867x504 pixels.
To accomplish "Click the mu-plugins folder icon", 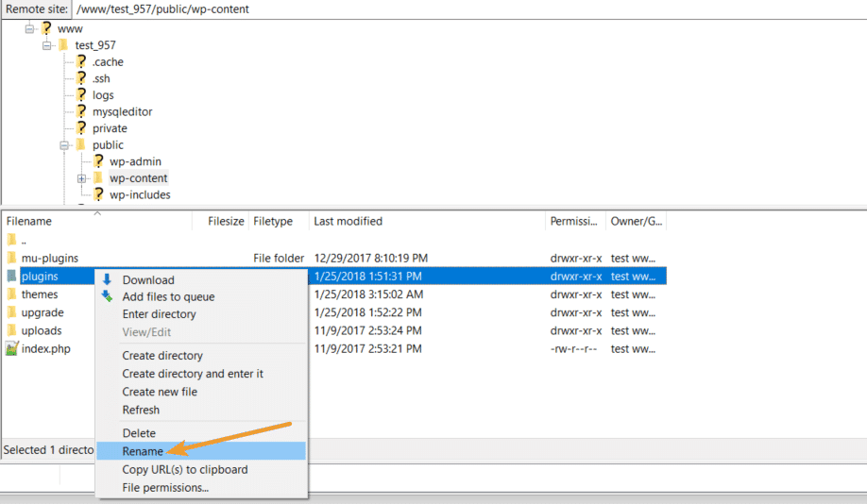I will 11,258.
